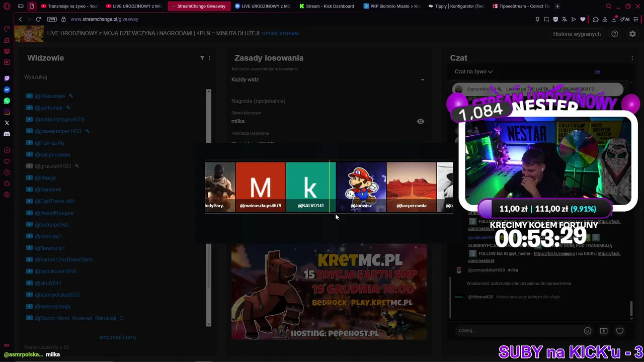Open Easy Setup menu lines icon
This screenshot has width=644, height=362.
point(636,19)
